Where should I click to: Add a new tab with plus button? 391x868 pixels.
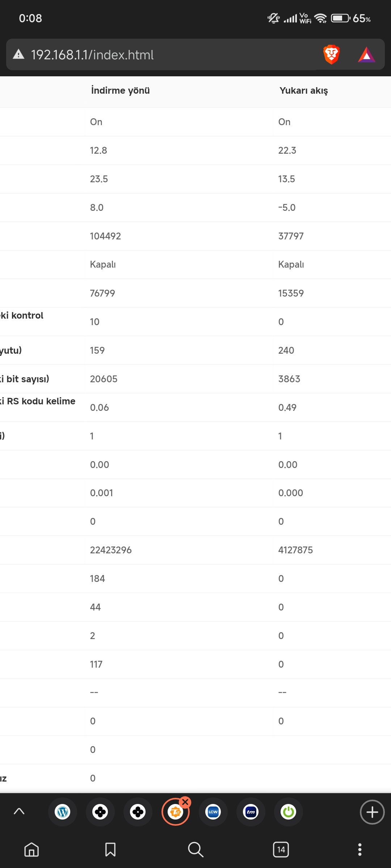372,812
